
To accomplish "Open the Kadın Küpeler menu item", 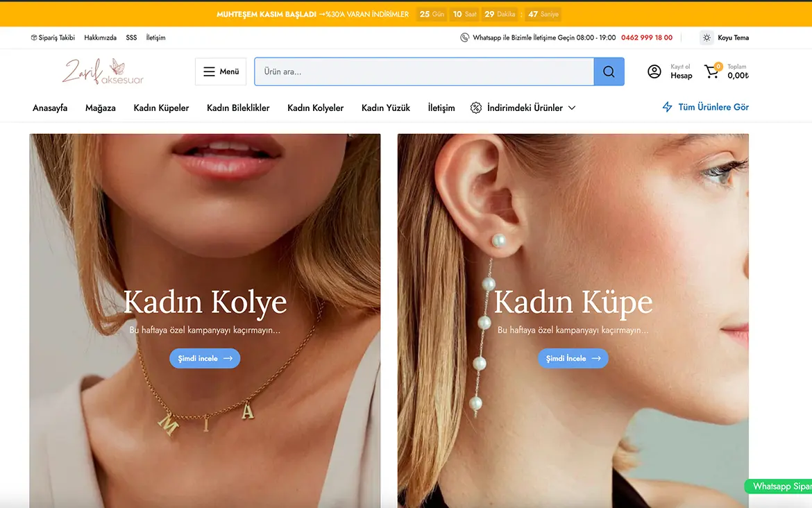I will coord(161,108).
